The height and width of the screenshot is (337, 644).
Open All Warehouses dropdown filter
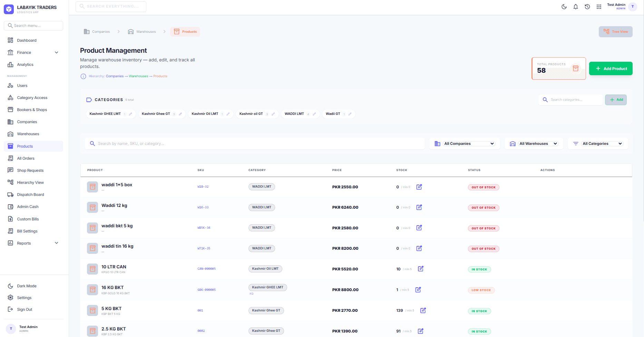(x=538, y=143)
